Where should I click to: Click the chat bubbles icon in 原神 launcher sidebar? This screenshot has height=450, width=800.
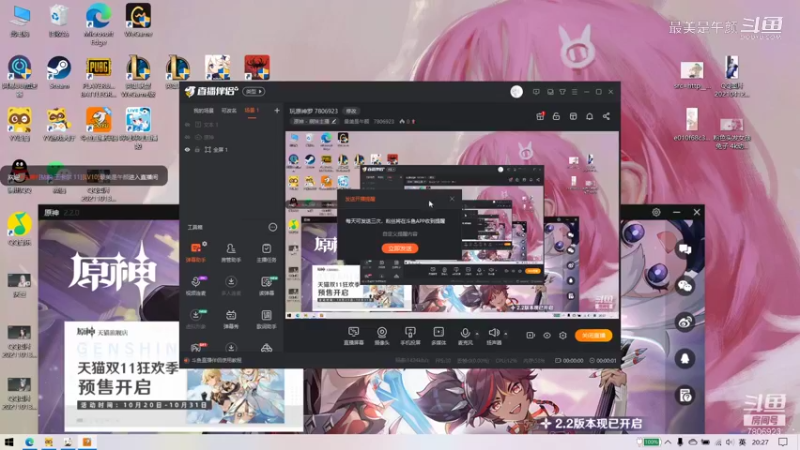pos(685,249)
